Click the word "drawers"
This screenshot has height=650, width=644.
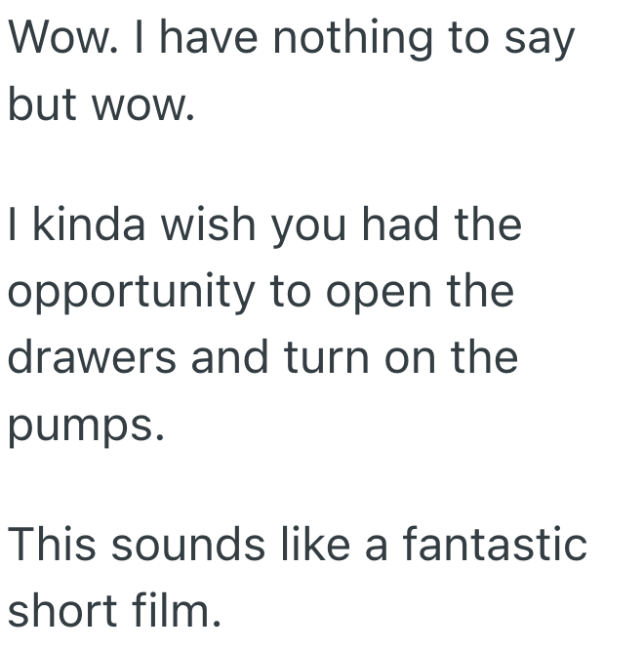pos(91,355)
